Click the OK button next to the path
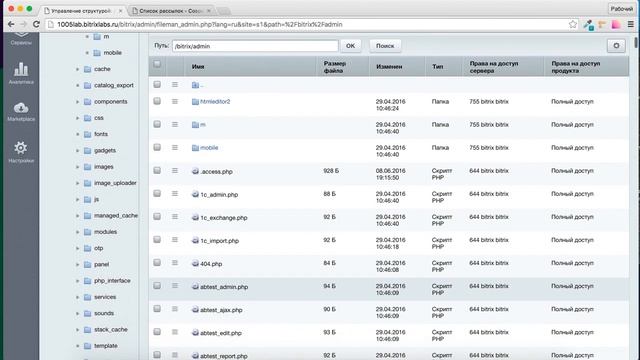 pyautogui.click(x=350, y=46)
